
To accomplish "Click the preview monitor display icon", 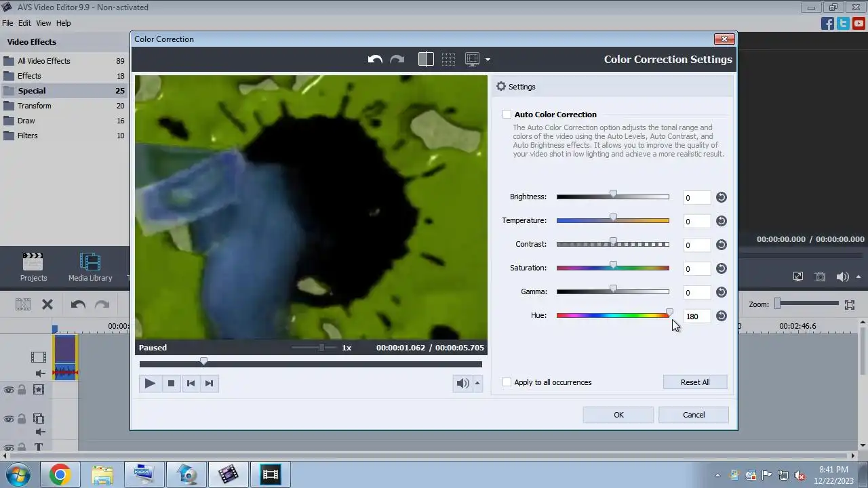I will (x=472, y=60).
